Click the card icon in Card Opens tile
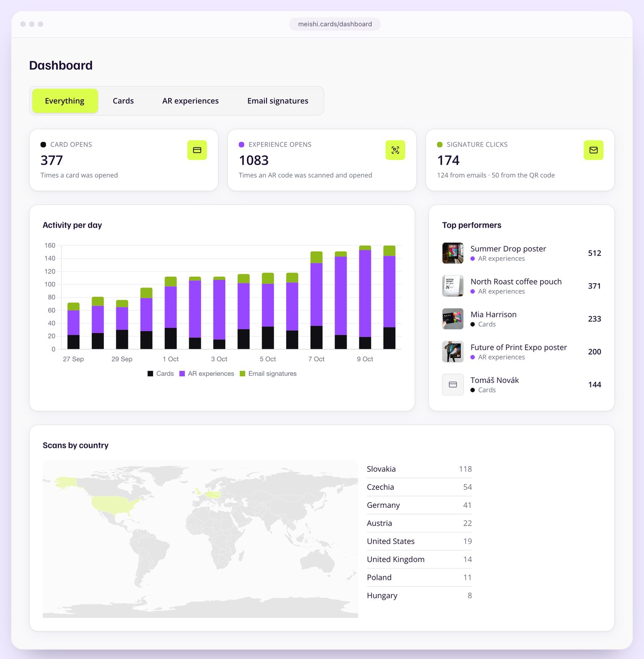The height and width of the screenshot is (659, 644). coord(197,150)
